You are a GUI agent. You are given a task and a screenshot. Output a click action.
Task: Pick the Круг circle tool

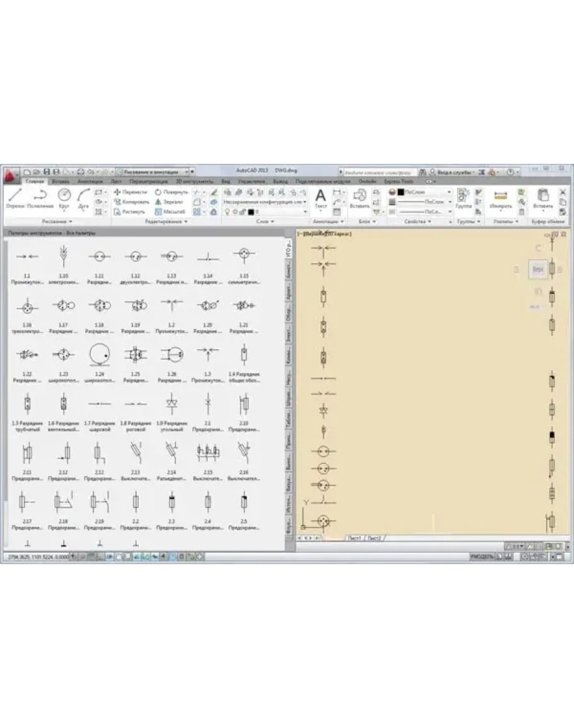point(64,196)
